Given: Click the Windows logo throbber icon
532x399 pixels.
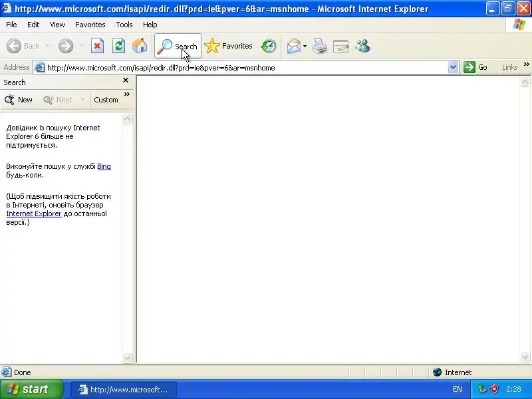Looking at the screenshot, I should pos(519,25).
